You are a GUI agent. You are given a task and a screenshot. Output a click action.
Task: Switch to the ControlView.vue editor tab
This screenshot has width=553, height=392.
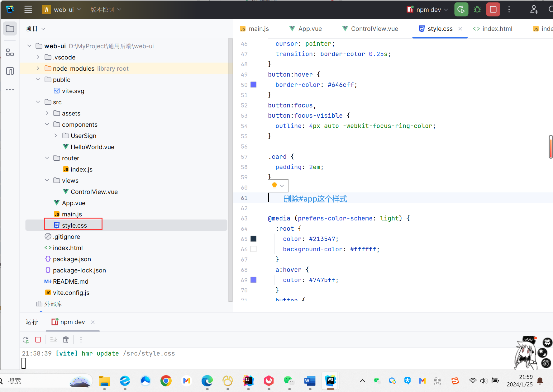coord(370,29)
